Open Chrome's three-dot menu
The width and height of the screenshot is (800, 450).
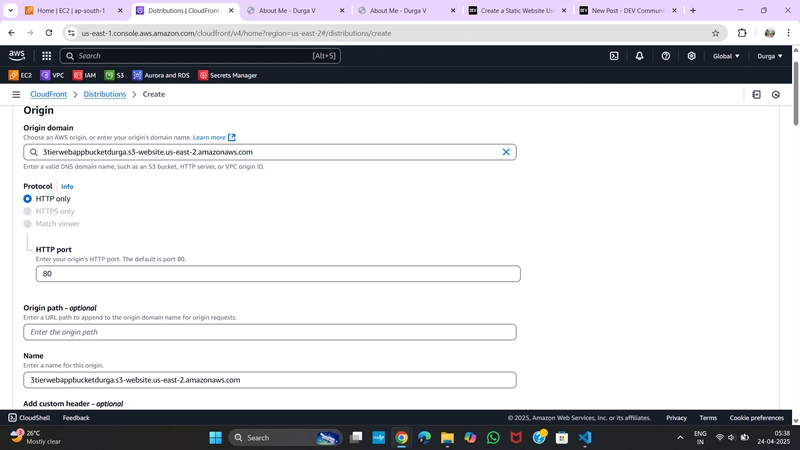point(789,33)
